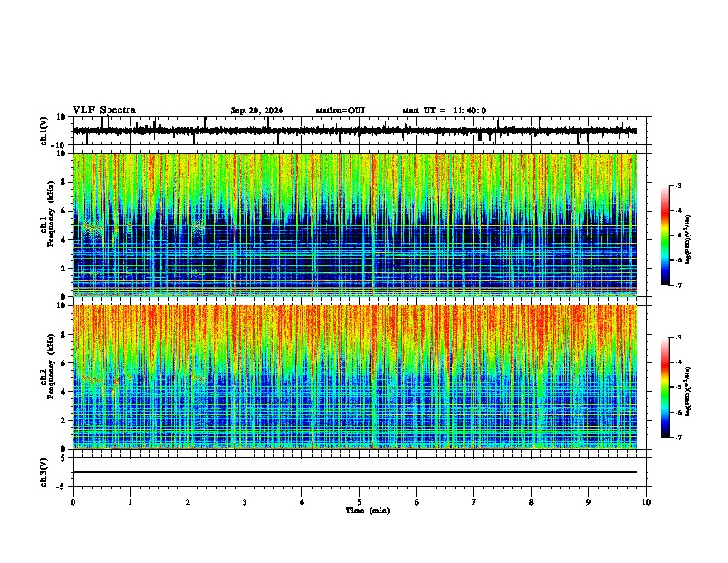The image size is (728, 563).
Task: Click the "-7" label on ch.1 color bar
Action: pos(677,285)
